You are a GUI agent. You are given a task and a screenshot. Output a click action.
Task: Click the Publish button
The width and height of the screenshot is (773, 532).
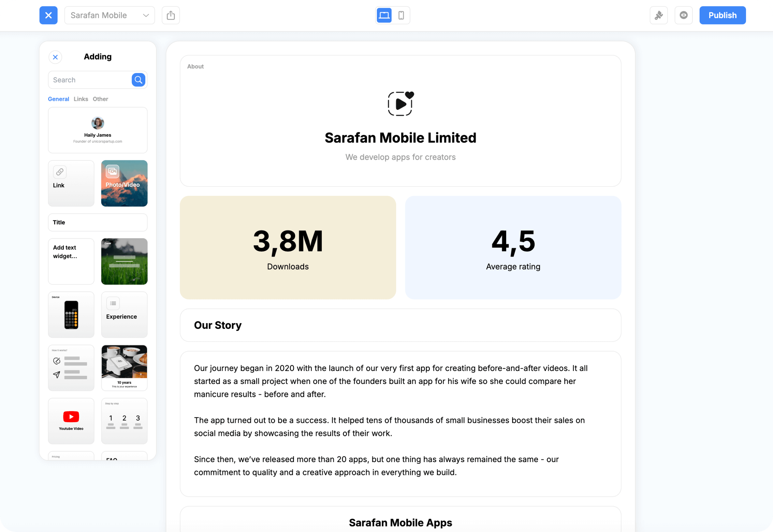coord(721,15)
